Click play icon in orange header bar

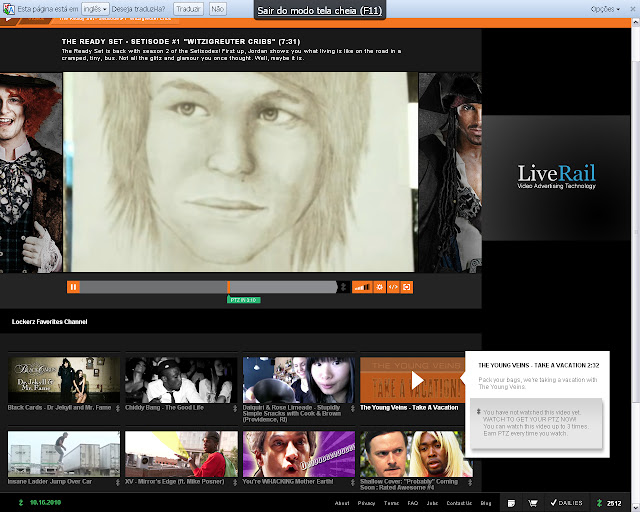[8, 18]
